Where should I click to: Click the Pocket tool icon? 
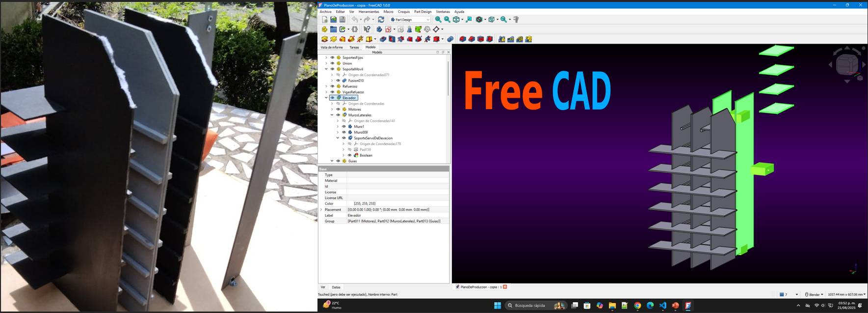pyautogui.click(x=383, y=39)
